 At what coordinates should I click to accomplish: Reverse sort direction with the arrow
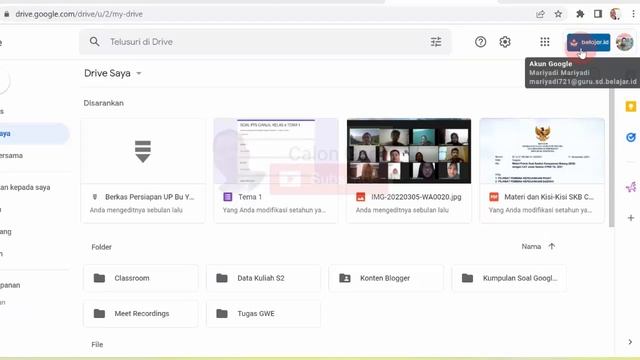click(x=552, y=246)
